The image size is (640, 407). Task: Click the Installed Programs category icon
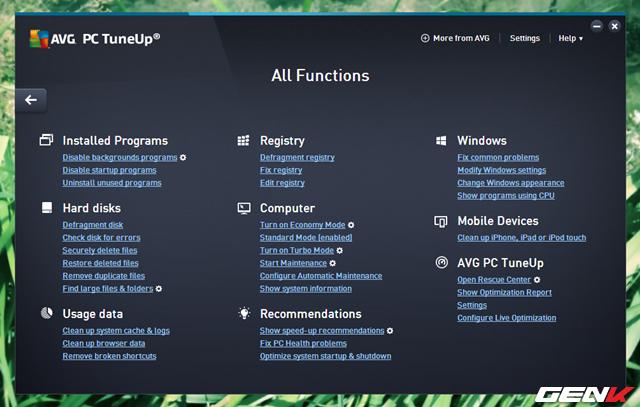(46, 141)
